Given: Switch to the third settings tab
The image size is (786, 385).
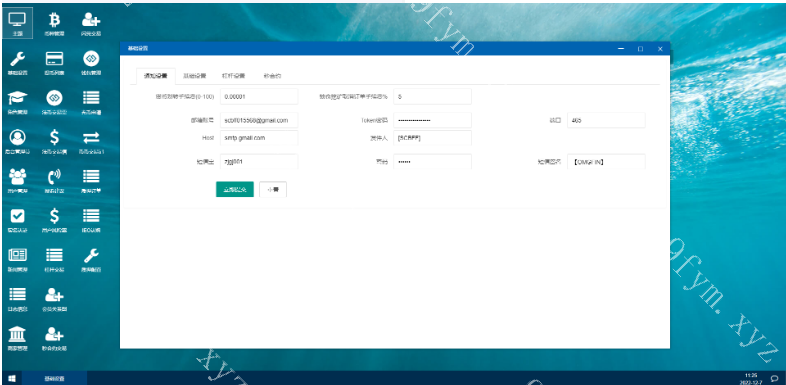Looking at the screenshot, I should [234, 76].
